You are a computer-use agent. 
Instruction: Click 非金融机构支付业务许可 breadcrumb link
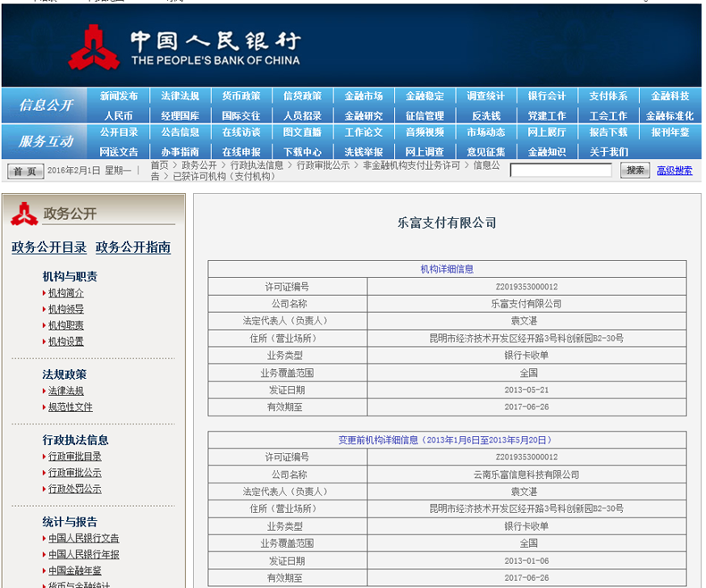point(411,165)
